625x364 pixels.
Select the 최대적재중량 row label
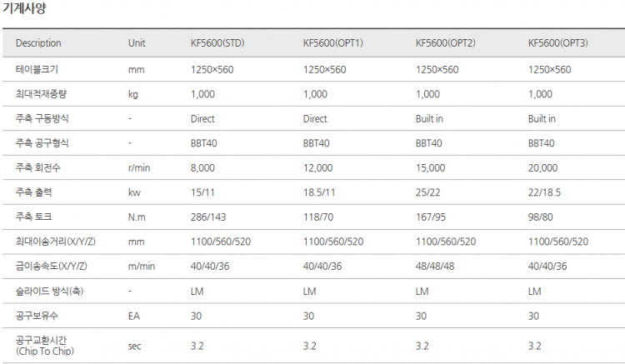tap(40, 94)
